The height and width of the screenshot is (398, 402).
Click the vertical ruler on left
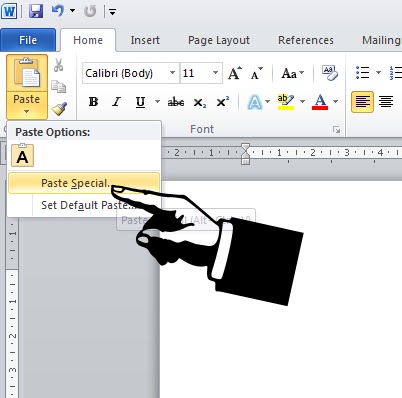(x=12, y=307)
